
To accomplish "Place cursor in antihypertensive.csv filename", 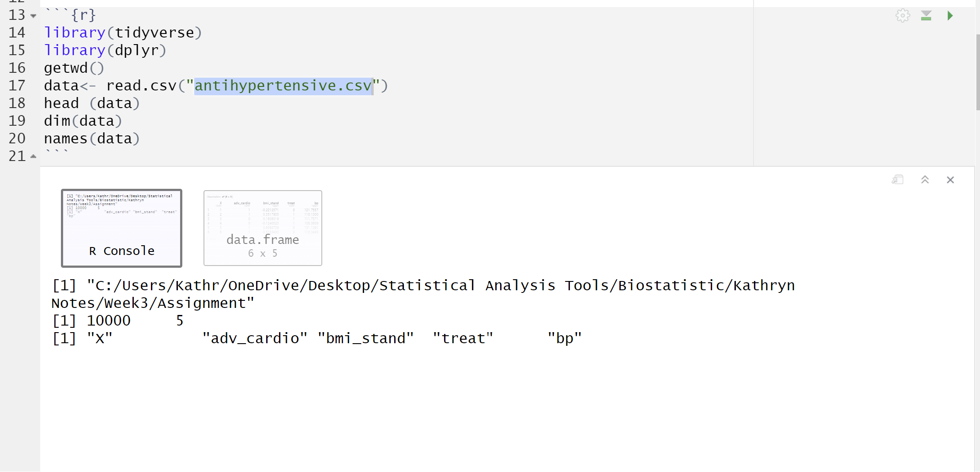I will tap(283, 86).
